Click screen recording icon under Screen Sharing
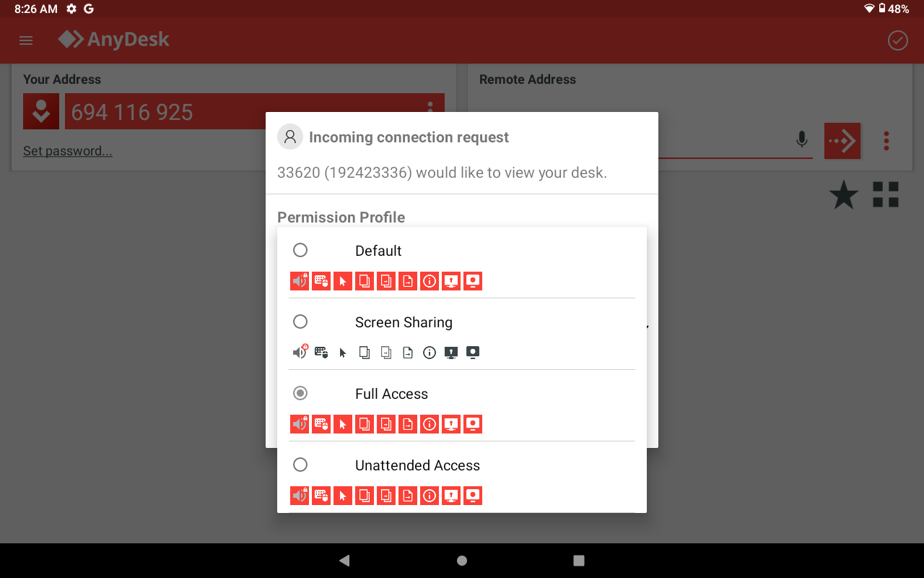Image resolution: width=924 pixels, height=578 pixels. [x=473, y=353]
